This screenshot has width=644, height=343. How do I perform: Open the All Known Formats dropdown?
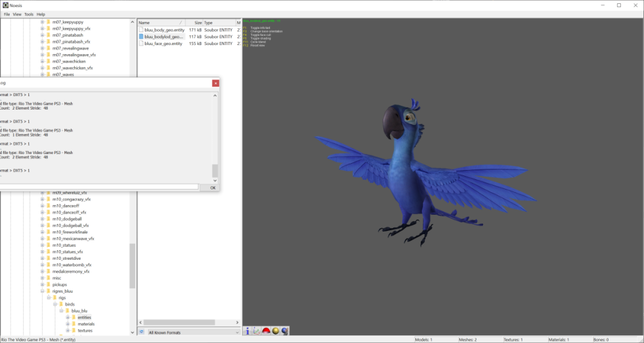(x=193, y=332)
